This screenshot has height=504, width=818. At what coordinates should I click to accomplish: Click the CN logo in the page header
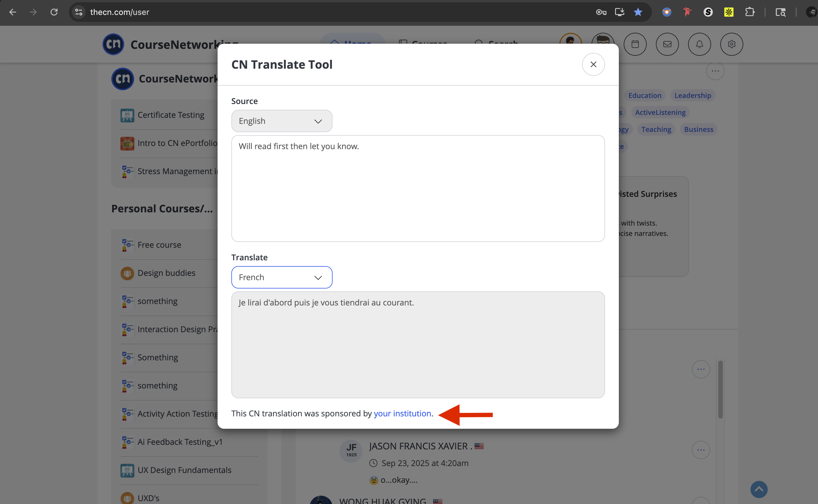[x=113, y=44]
